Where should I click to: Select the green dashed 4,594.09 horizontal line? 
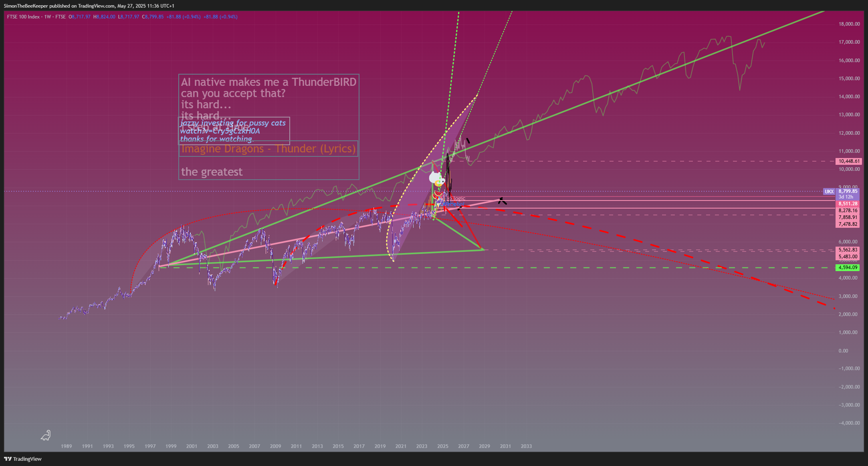pos(497,267)
